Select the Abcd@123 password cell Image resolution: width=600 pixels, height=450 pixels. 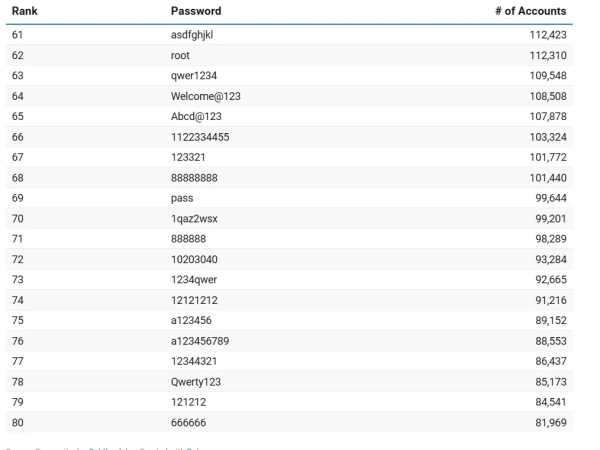(196, 116)
